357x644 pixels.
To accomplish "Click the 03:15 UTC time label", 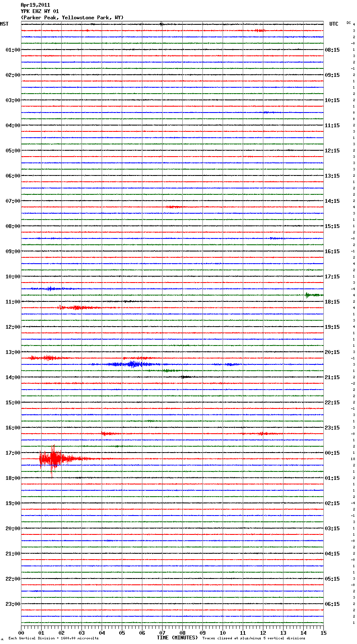I will click(332, 529).
